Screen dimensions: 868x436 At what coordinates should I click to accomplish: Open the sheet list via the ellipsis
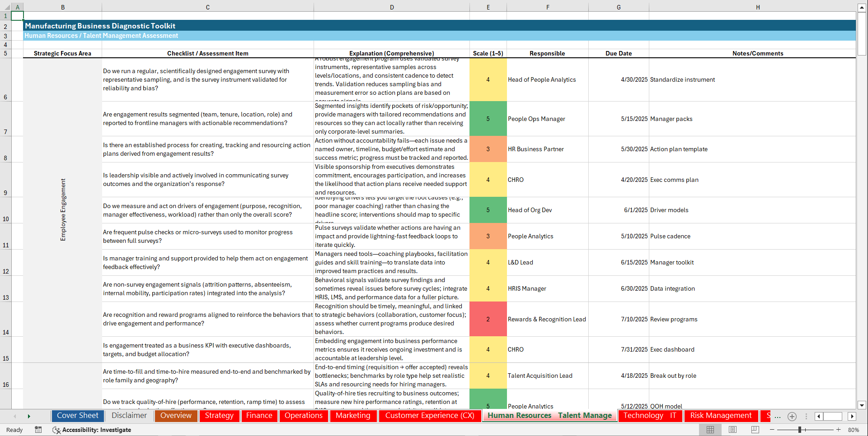[778, 417]
